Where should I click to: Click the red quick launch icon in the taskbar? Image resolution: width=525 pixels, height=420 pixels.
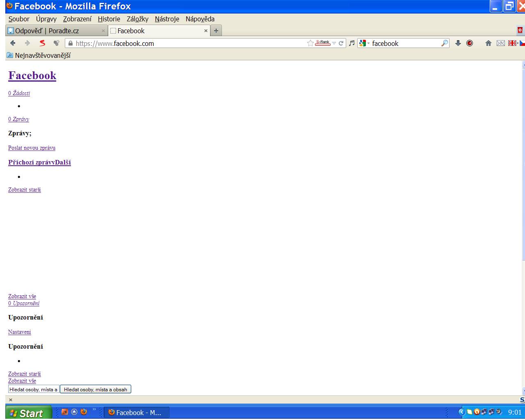click(x=64, y=412)
